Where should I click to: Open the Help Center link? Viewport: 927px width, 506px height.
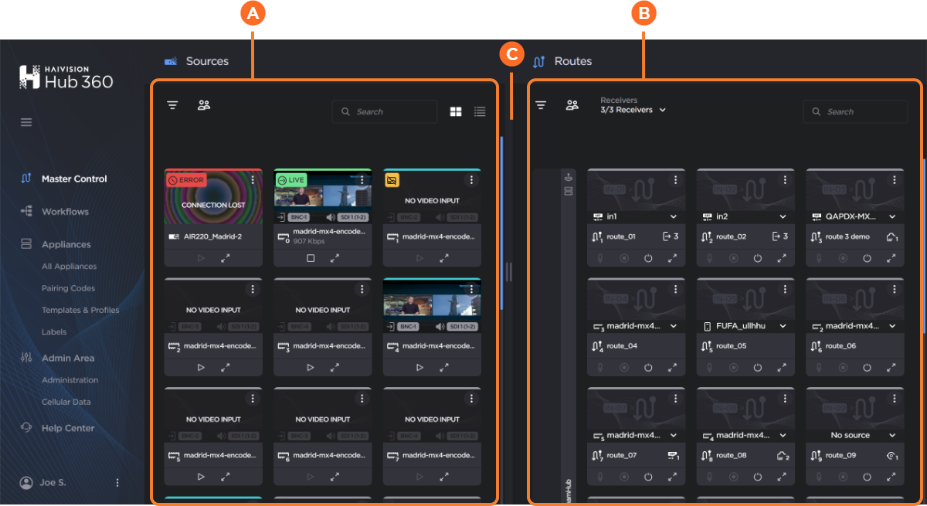click(67, 428)
